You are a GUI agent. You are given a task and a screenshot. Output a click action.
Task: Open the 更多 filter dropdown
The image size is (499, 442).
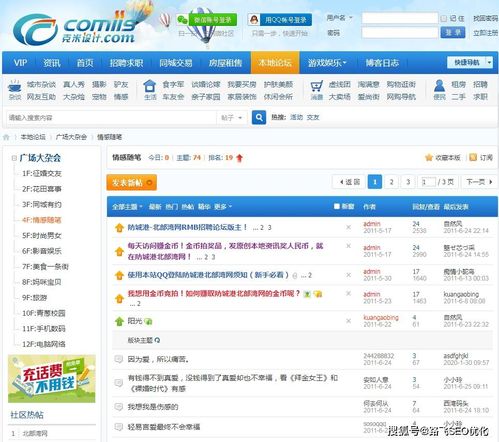[x=223, y=207]
